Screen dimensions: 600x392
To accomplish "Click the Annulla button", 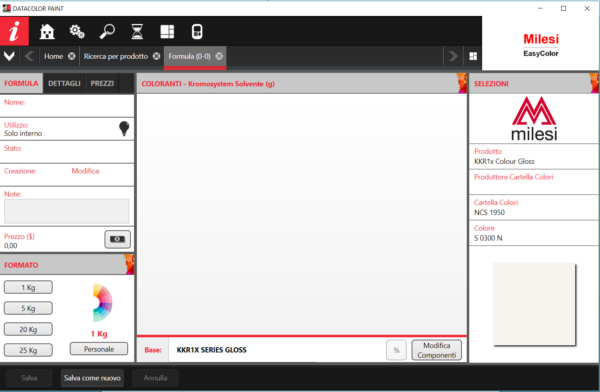I will [x=155, y=378].
